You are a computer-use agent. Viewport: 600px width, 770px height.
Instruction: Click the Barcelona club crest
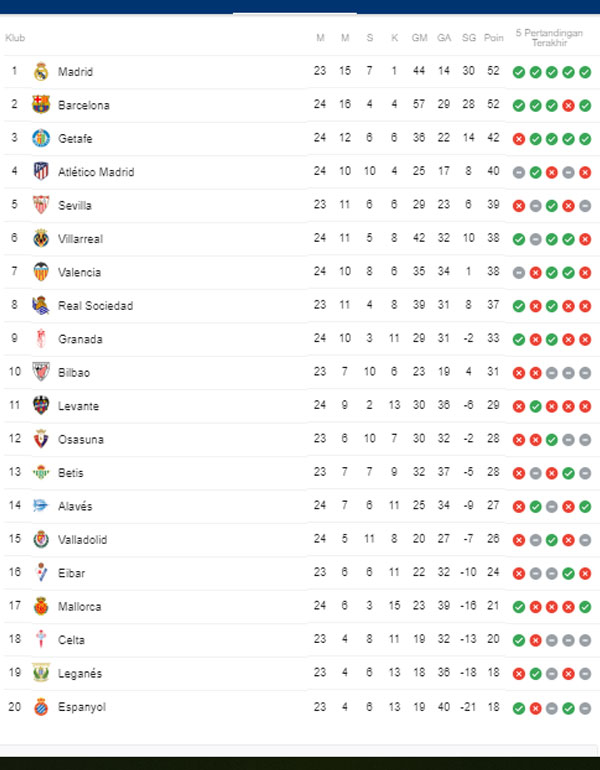click(x=41, y=105)
